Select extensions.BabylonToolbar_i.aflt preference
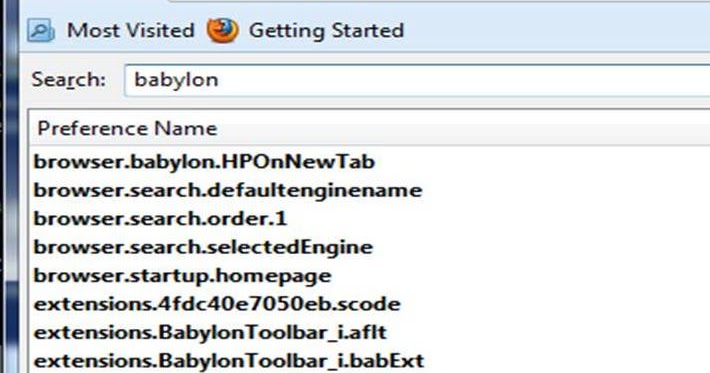 369,333
